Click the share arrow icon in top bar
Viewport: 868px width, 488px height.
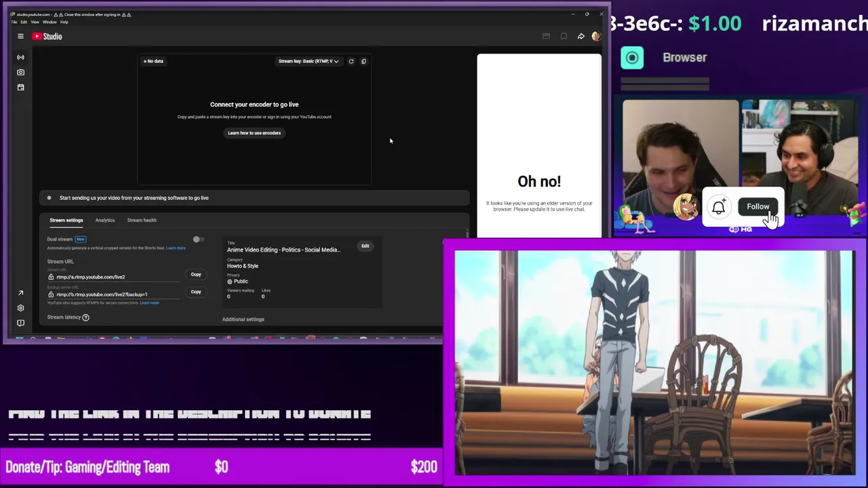[581, 37]
